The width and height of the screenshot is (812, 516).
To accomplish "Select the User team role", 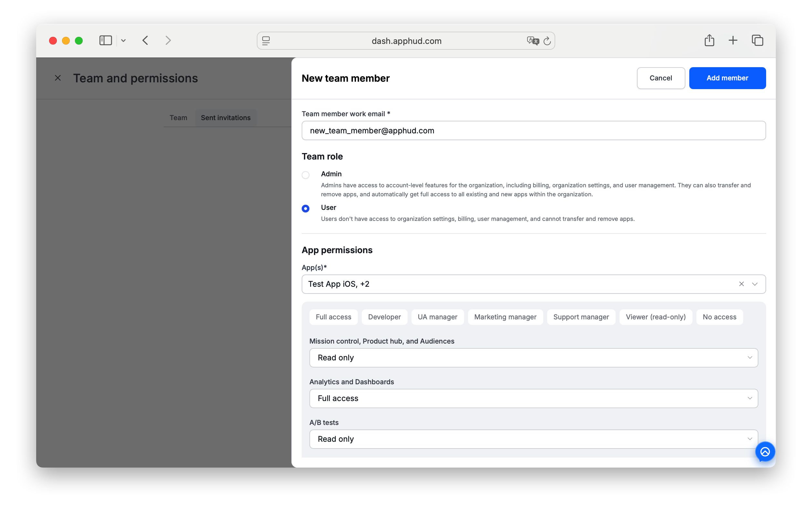I will (x=306, y=208).
